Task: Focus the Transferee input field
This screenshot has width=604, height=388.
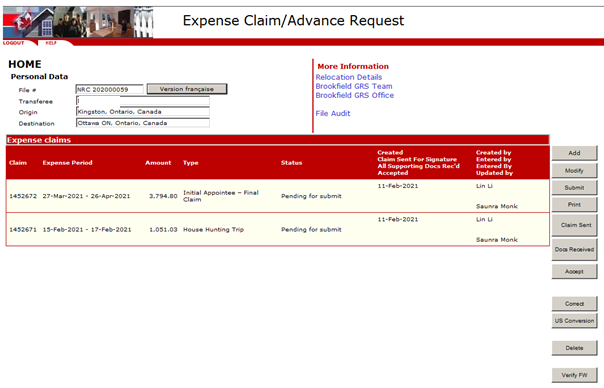Action: tap(143, 101)
